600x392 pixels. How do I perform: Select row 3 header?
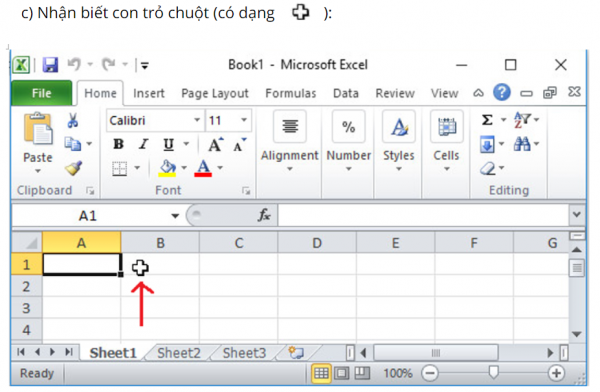tap(26, 308)
